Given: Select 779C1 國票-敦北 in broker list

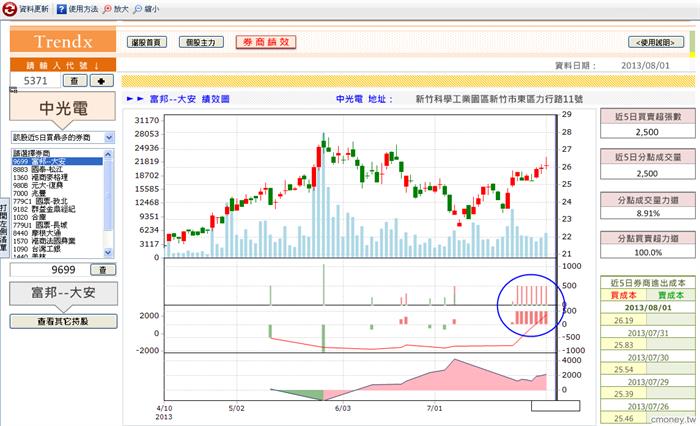Looking at the screenshot, I should click(x=57, y=201).
